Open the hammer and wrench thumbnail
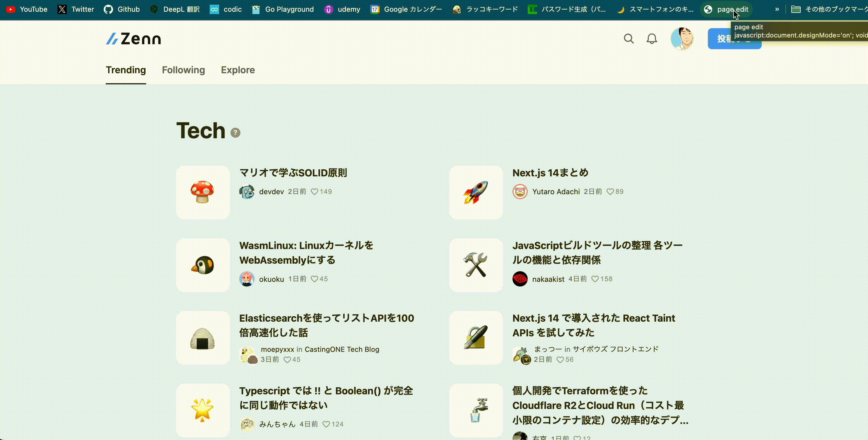 click(x=476, y=265)
